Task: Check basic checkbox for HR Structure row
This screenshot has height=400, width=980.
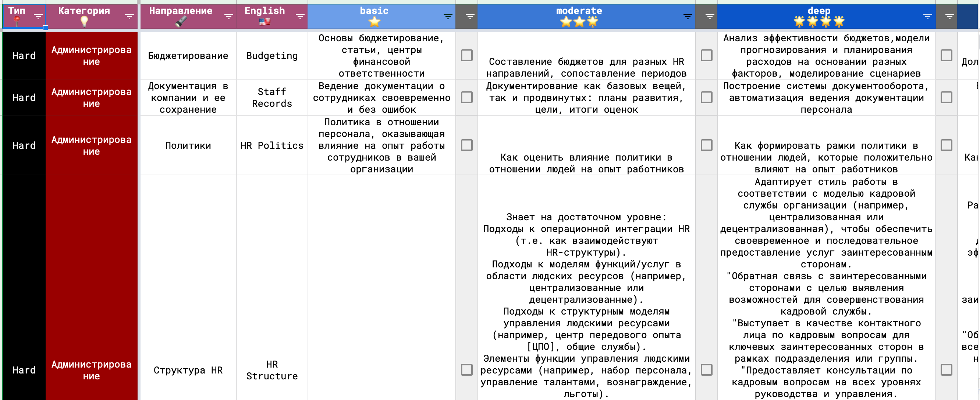Action: [466, 369]
